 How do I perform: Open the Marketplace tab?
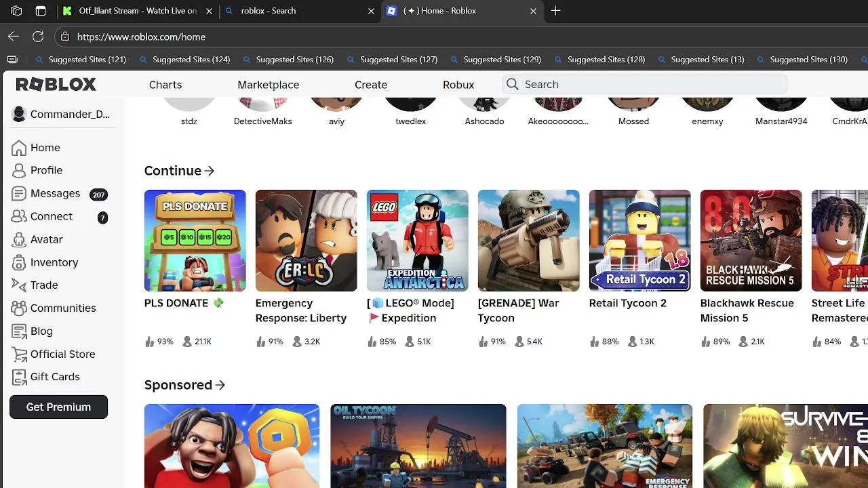[268, 85]
